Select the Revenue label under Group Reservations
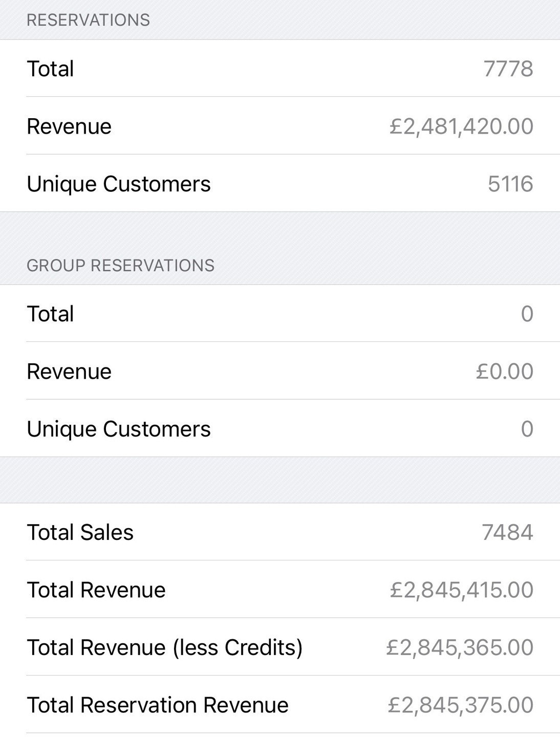 coord(69,372)
